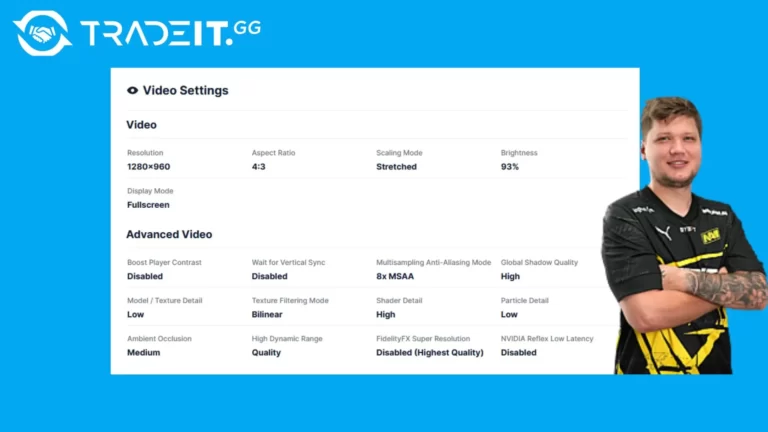The image size is (768, 432).
Task: Select the Resolution value 1280×960
Action: pos(148,167)
